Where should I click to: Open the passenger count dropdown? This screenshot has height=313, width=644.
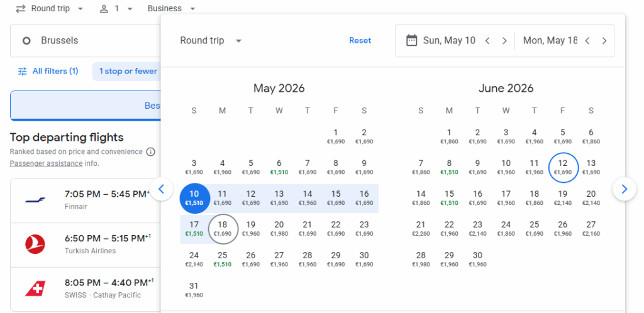(116, 9)
